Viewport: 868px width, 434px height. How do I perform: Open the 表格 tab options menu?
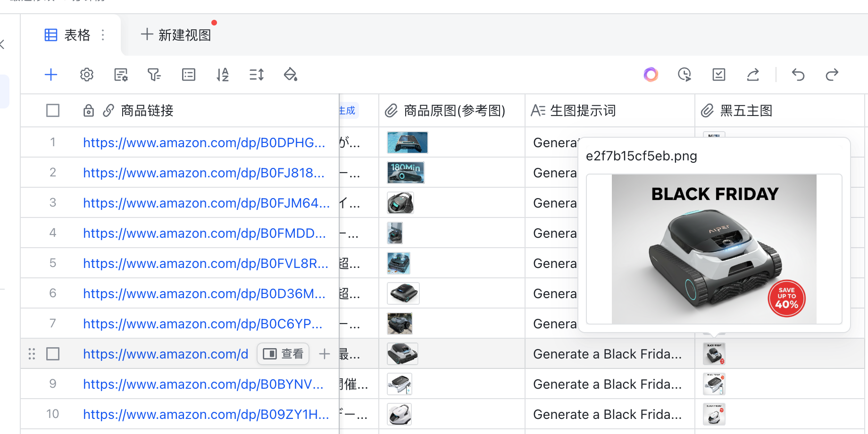103,35
